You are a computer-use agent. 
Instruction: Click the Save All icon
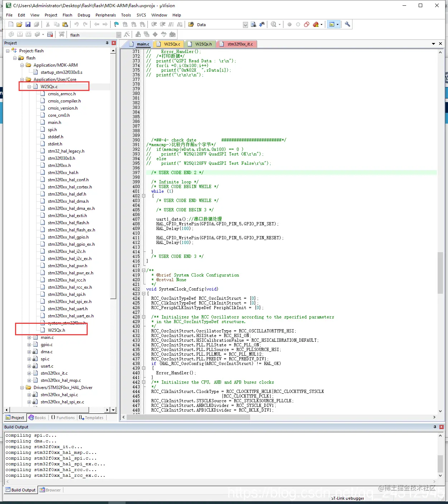pyautogui.click(x=36, y=24)
